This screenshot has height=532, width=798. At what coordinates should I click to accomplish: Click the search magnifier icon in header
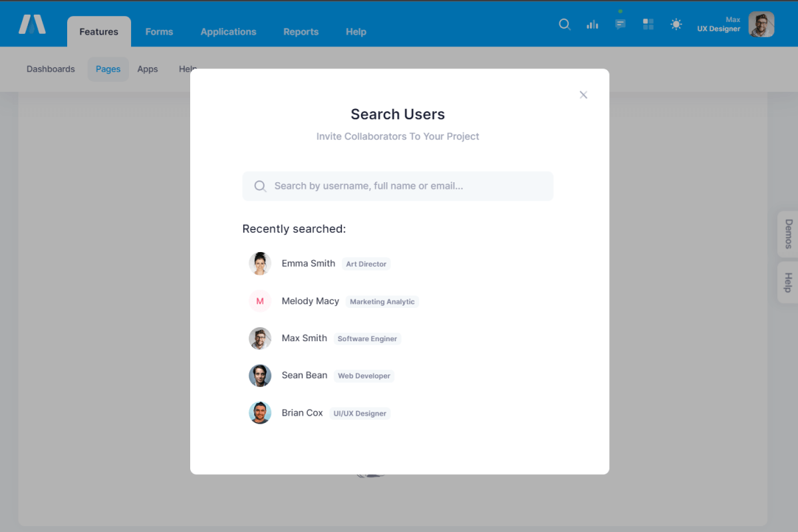point(565,25)
